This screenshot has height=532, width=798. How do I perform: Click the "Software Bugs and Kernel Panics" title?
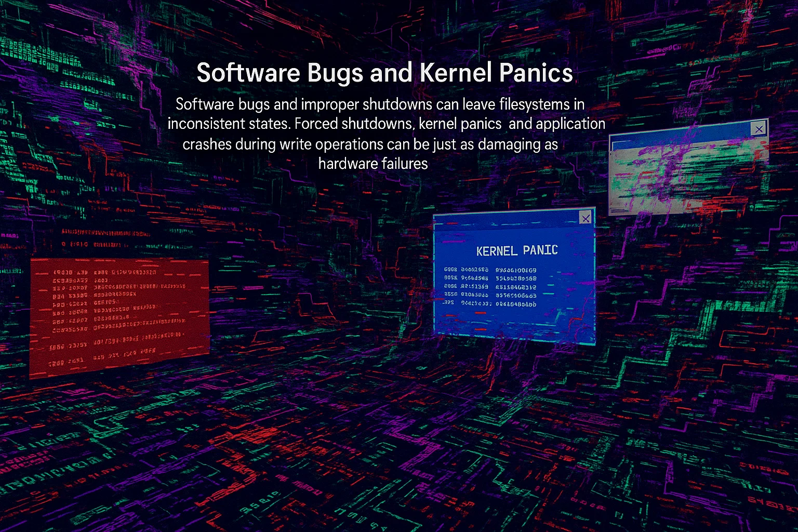tap(384, 73)
